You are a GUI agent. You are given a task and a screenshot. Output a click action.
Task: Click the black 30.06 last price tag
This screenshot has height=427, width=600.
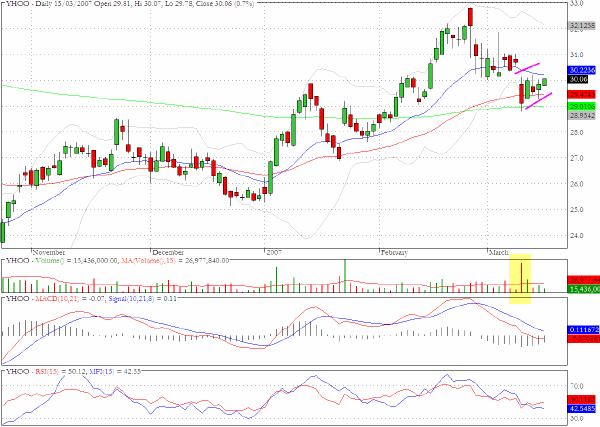(x=578, y=79)
